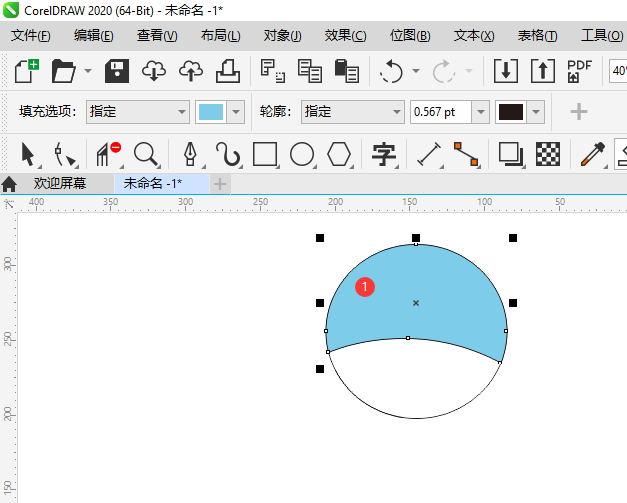
Task: Select the Text tool
Action: click(x=384, y=154)
